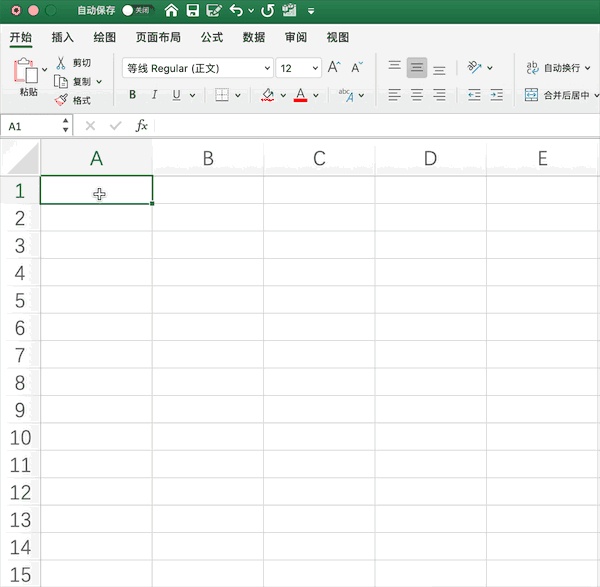
Task: Click the increase font size icon
Action: (334, 67)
